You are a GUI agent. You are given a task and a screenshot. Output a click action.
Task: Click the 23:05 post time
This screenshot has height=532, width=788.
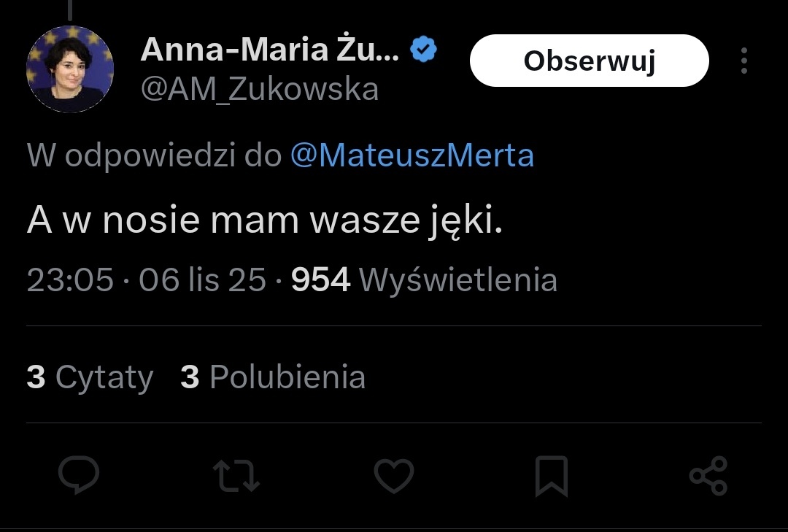tap(70, 280)
